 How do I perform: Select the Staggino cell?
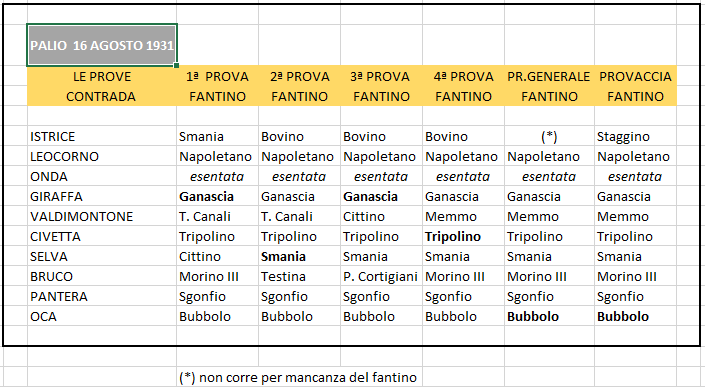(635, 136)
